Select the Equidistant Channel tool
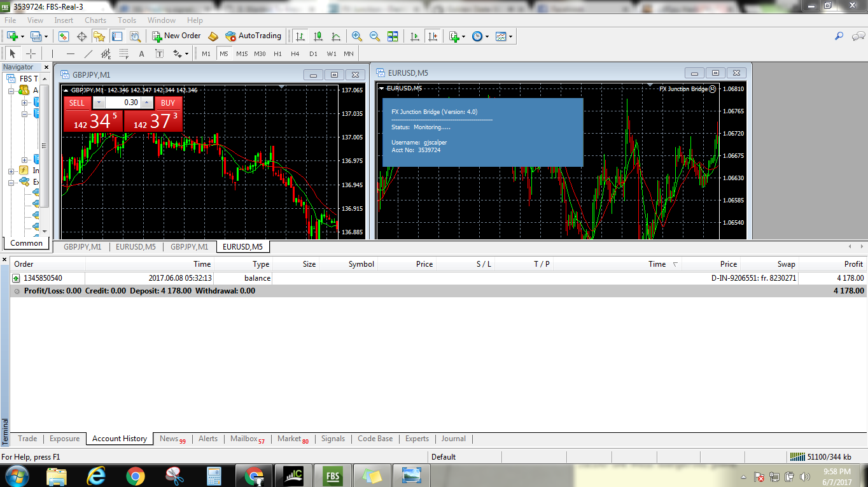The image size is (868, 487). pos(106,53)
